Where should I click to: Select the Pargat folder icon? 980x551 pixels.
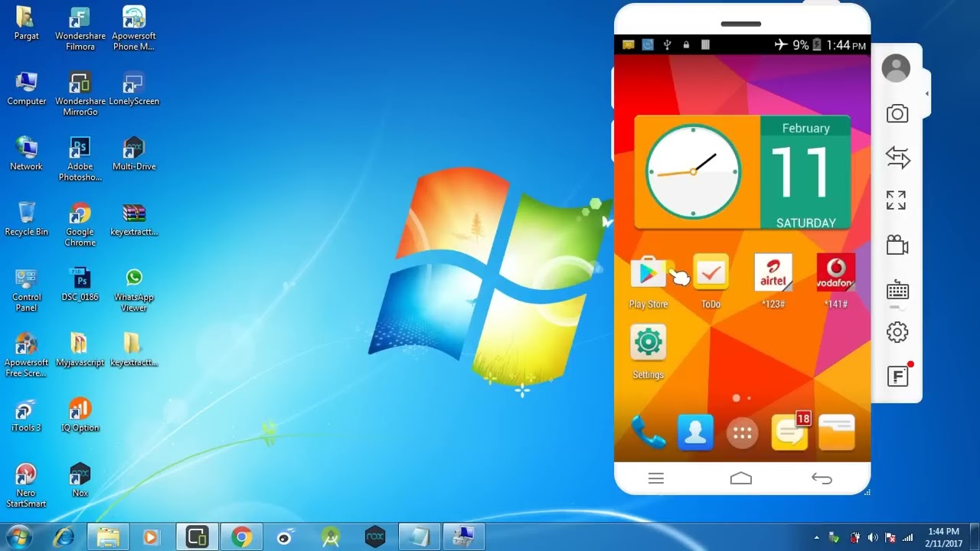pos(26,23)
